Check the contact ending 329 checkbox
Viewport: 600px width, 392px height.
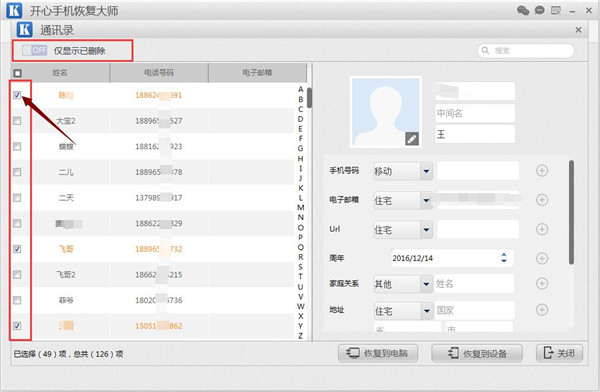(x=17, y=223)
